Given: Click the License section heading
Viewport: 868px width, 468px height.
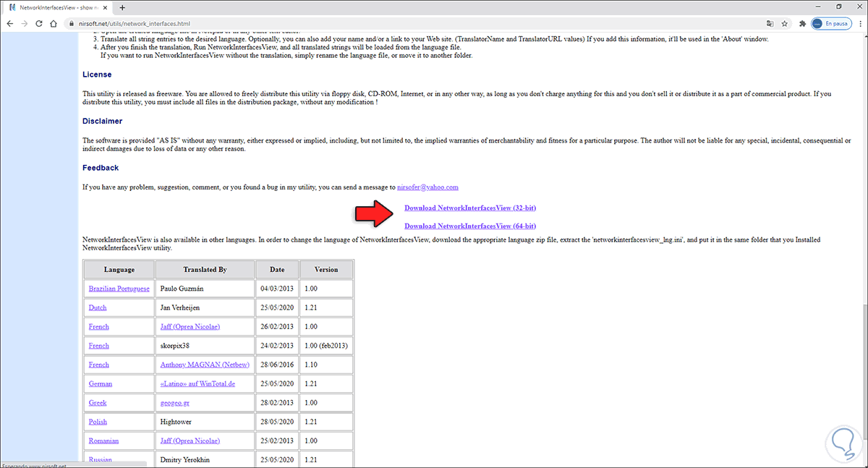Looking at the screenshot, I should pos(97,75).
